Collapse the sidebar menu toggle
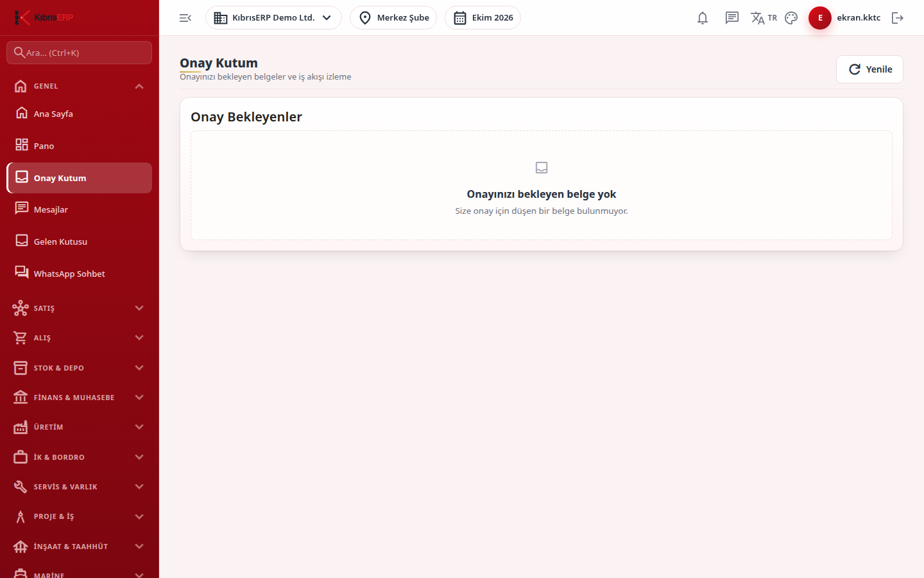 185,18
